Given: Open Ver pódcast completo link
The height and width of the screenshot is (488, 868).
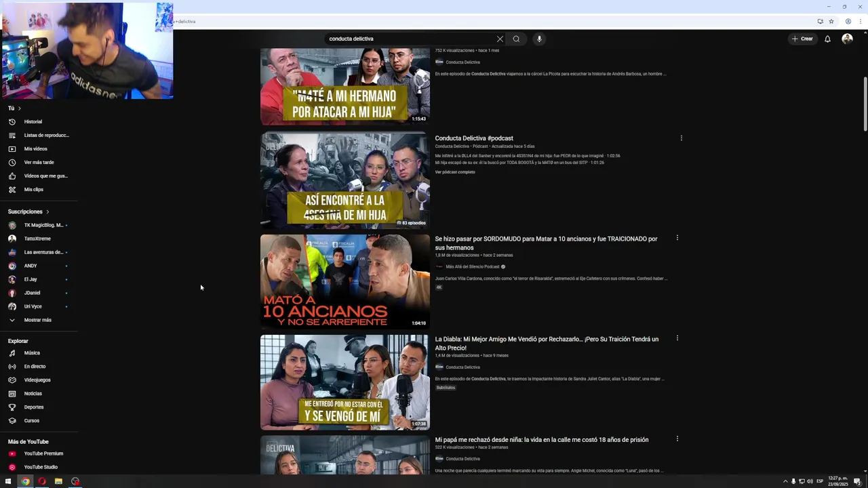Looking at the screenshot, I should [x=455, y=172].
